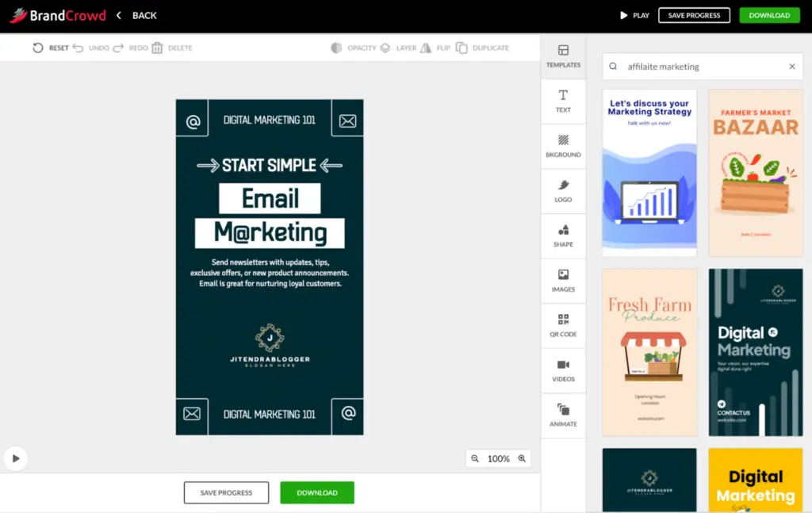Pick the Farmer's Market Bazaar template
The image size is (812, 513).
[755, 173]
